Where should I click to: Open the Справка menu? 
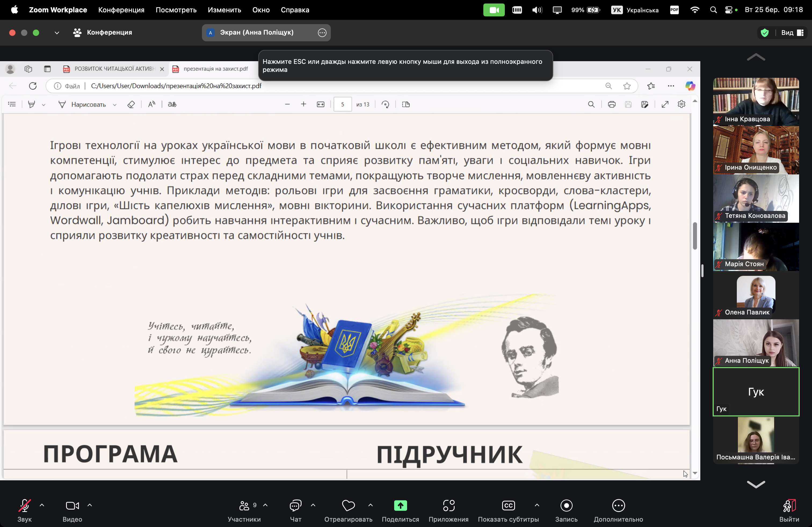(x=295, y=10)
